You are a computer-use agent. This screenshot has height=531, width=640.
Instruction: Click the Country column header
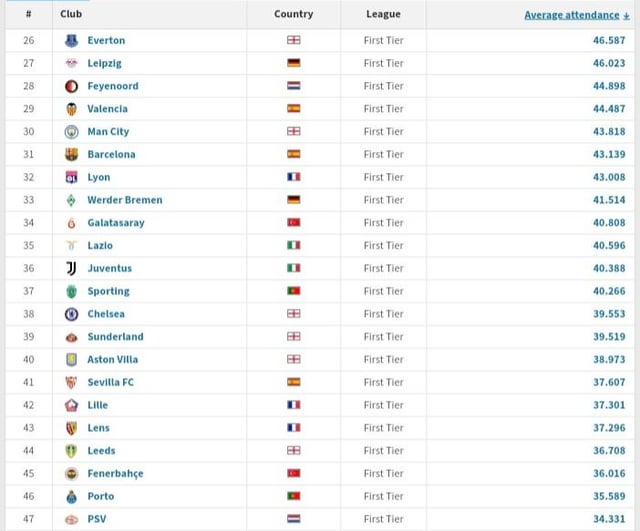click(293, 14)
